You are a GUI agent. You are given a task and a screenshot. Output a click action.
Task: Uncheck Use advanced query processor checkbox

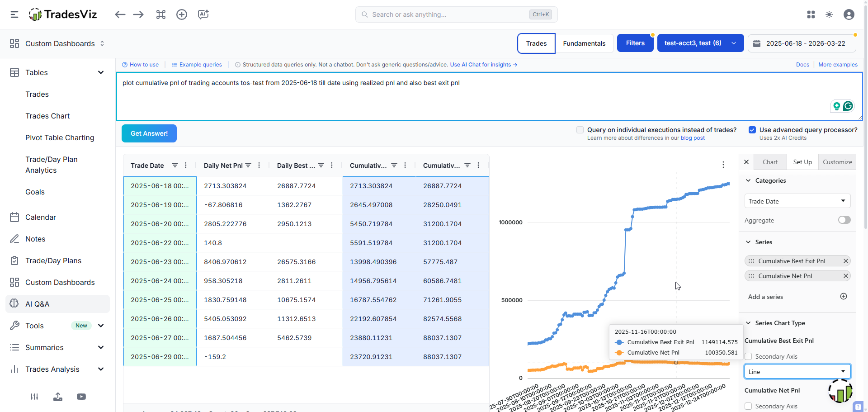click(752, 130)
